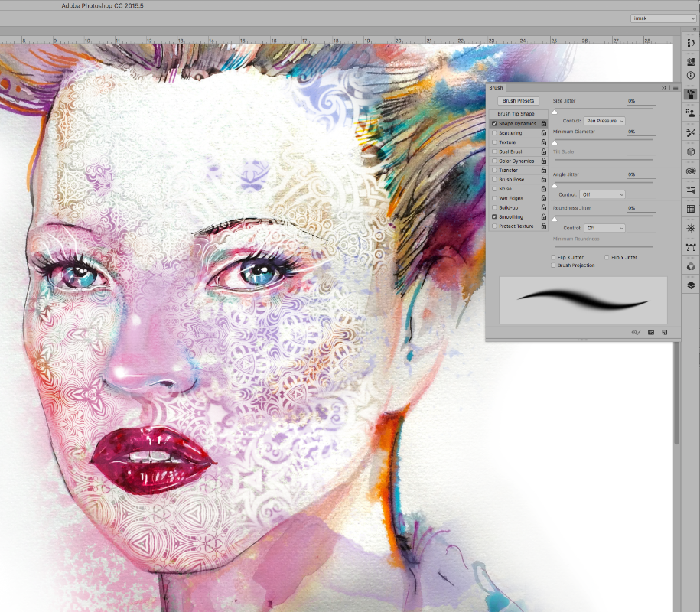700x612 pixels.
Task: Select the Brush Pose option row
Action: coord(518,180)
